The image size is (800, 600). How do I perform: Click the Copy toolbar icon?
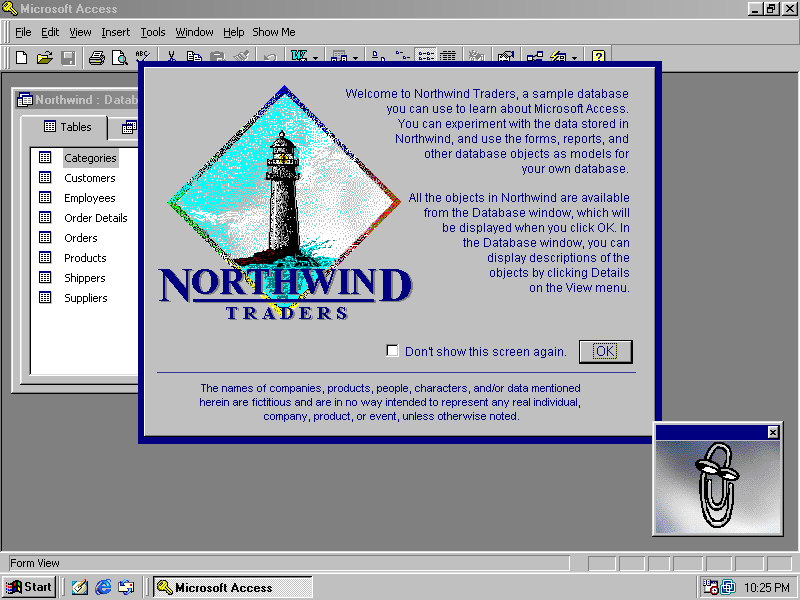coord(194,56)
